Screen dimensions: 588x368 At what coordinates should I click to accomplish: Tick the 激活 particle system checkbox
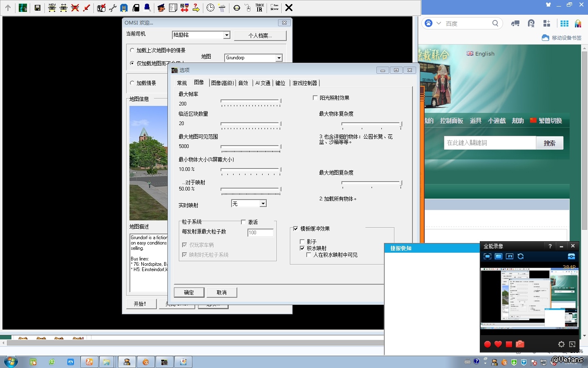(x=243, y=222)
